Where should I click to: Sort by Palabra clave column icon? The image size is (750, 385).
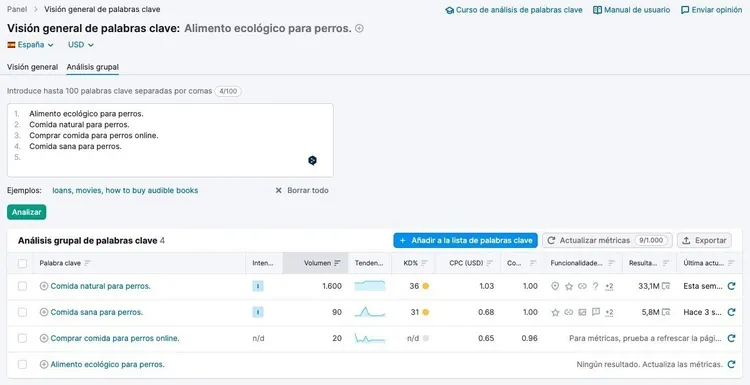pyautogui.click(x=87, y=263)
